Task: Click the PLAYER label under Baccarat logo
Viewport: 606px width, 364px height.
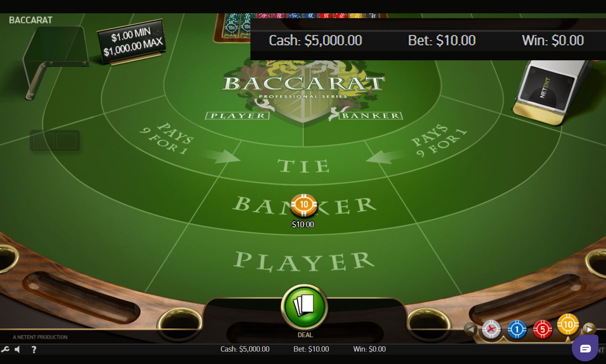Action: (238, 116)
